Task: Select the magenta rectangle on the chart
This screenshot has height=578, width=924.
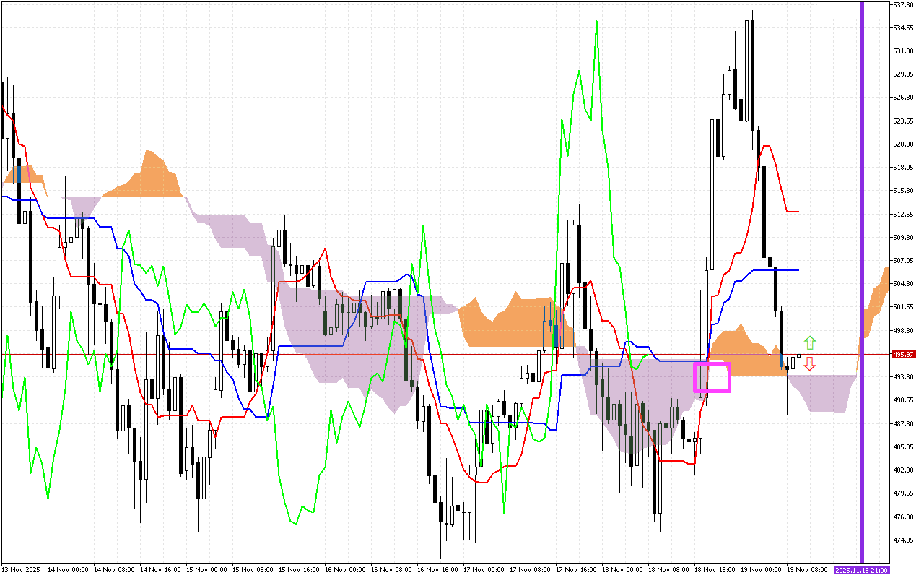Action: click(x=712, y=377)
